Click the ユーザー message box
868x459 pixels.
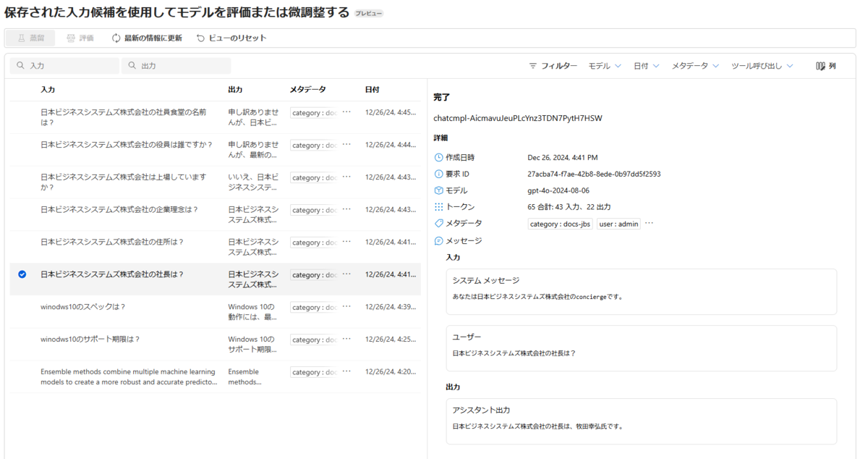pos(641,348)
